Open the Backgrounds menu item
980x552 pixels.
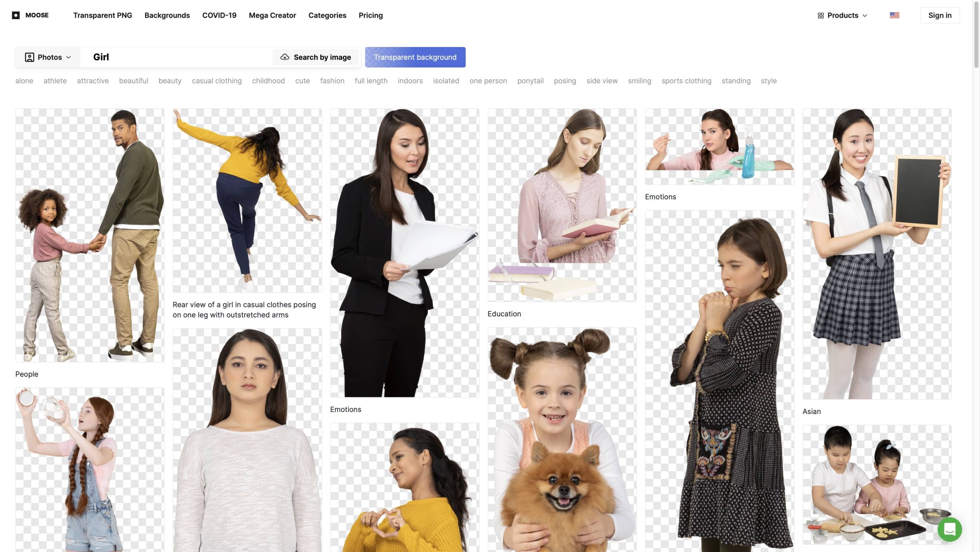pos(167,15)
